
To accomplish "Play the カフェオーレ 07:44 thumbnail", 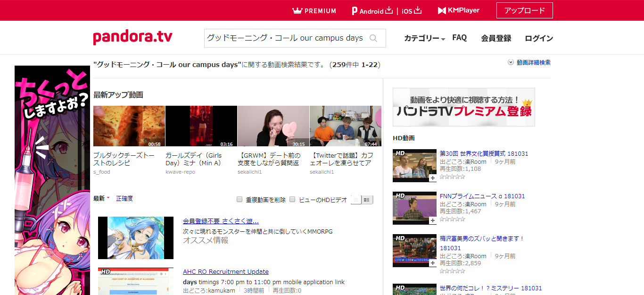I will (x=346, y=126).
